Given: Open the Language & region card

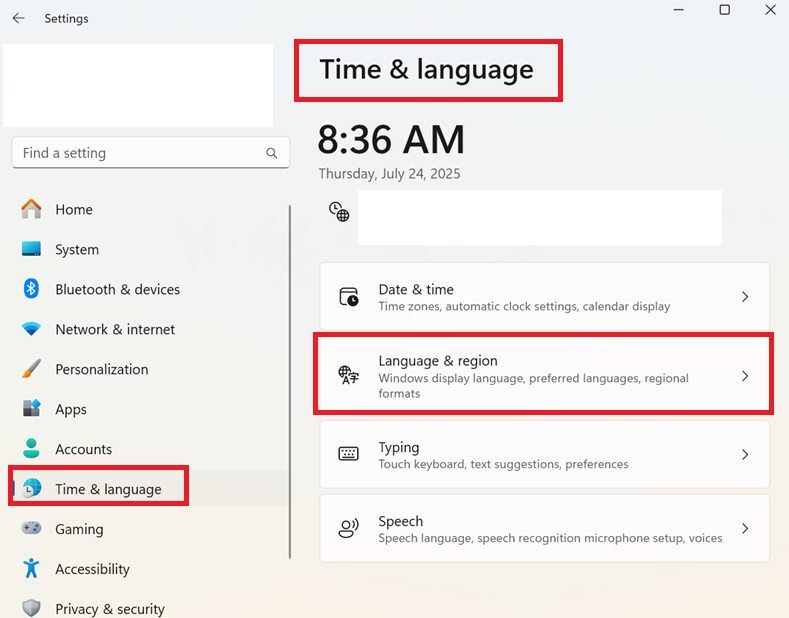Looking at the screenshot, I should coord(544,375).
